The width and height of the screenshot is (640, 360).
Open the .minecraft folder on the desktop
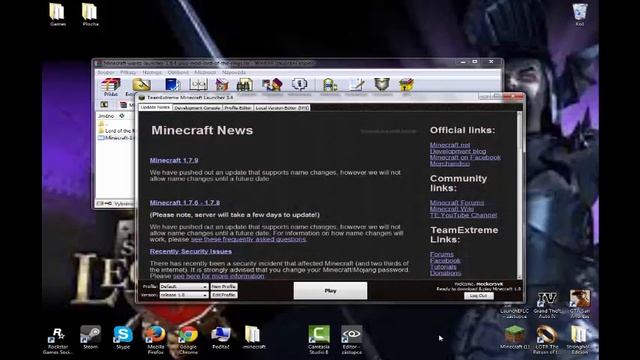pyautogui.click(x=253, y=338)
